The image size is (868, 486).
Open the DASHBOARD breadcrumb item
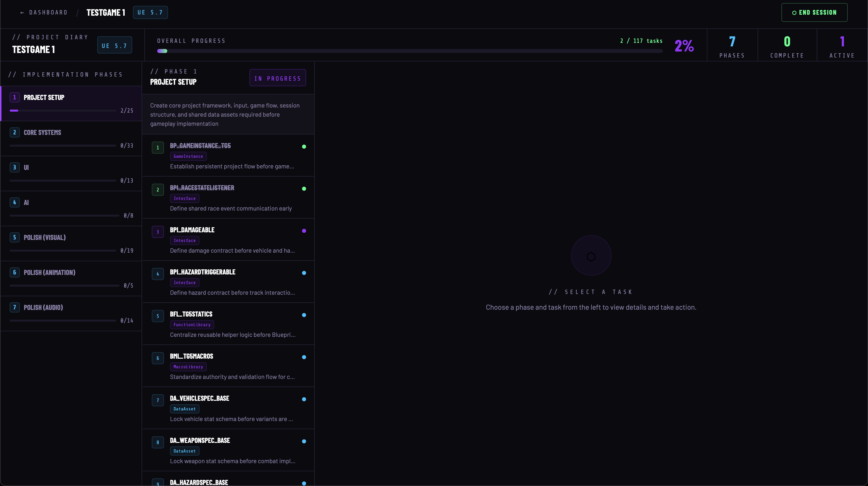(x=48, y=12)
